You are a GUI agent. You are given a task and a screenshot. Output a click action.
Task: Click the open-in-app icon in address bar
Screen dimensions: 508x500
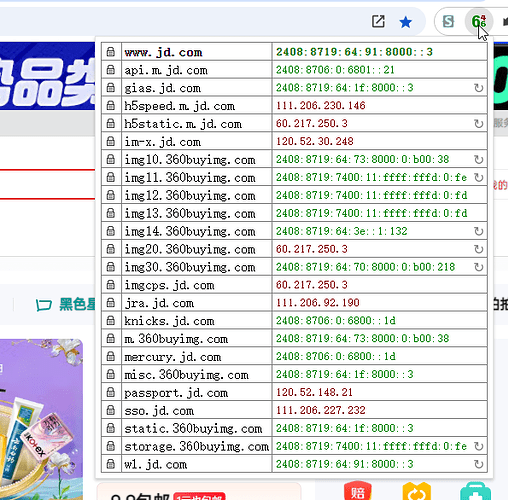pos(378,22)
